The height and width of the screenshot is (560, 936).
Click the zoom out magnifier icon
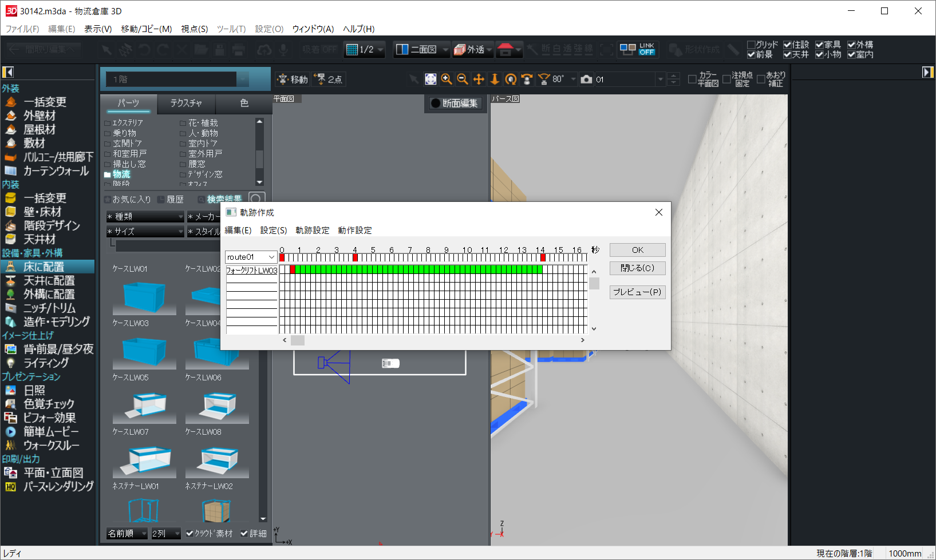(463, 80)
